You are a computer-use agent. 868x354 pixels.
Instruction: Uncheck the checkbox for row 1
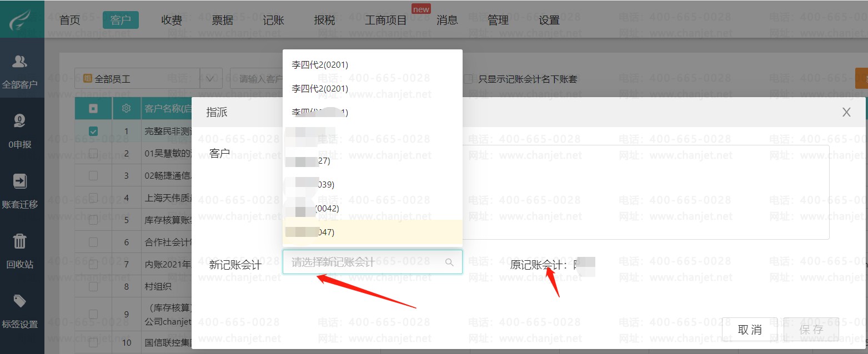point(93,132)
